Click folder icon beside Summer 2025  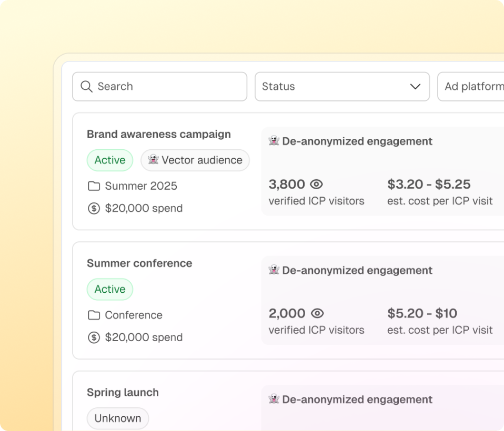click(x=94, y=186)
